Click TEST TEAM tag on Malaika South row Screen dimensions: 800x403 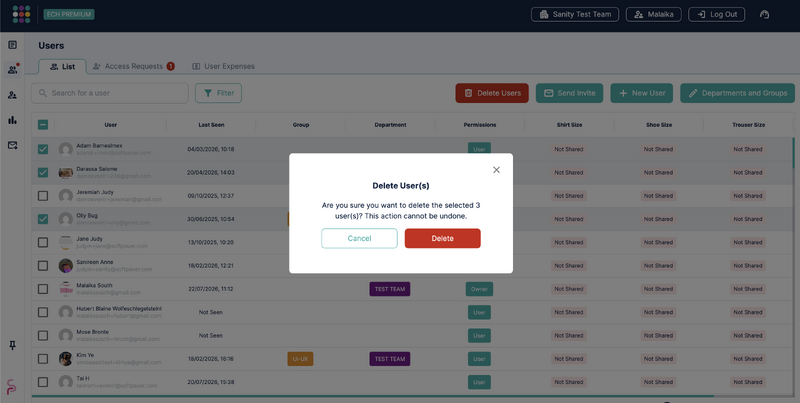pos(390,289)
